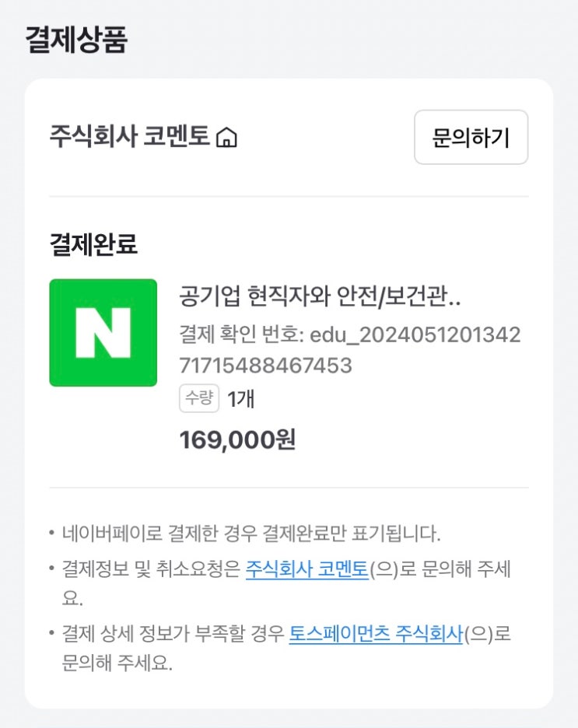Image resolution: width=578 pixels, height=728 pixels.
Task: Follow the 토스페이먼츠 주식회사 link
Action: tap(376, 634)
